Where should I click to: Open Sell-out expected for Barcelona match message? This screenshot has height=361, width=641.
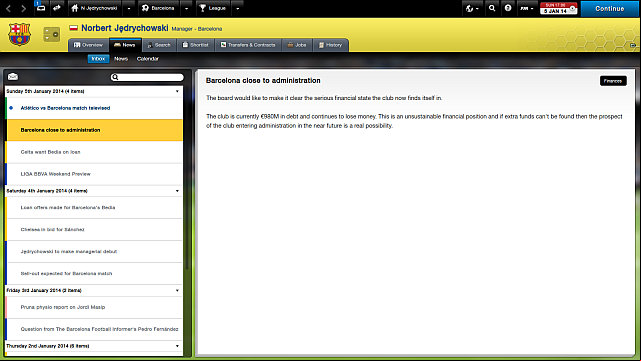pyautogui.click(x=94, y=274)
